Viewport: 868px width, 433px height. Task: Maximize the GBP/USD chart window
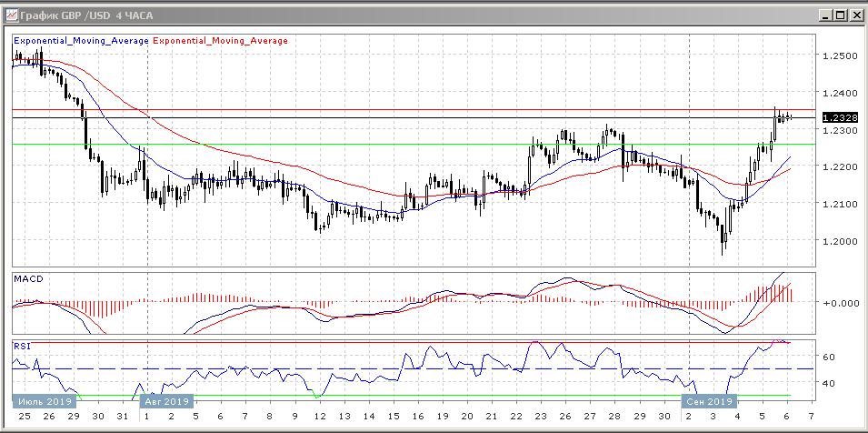click(840, 15)
